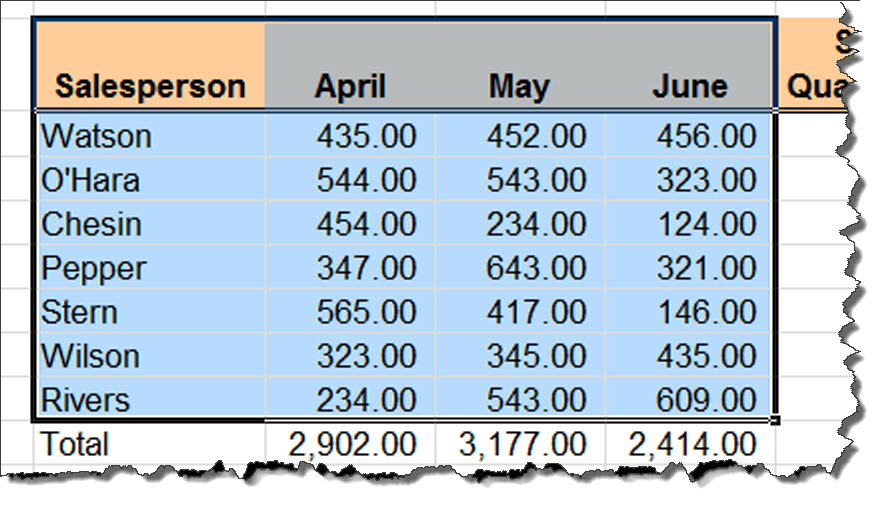This screenshot has width=882, height=520.
Task: Select the Watson name cell
Action: click(x=150, y=136)
